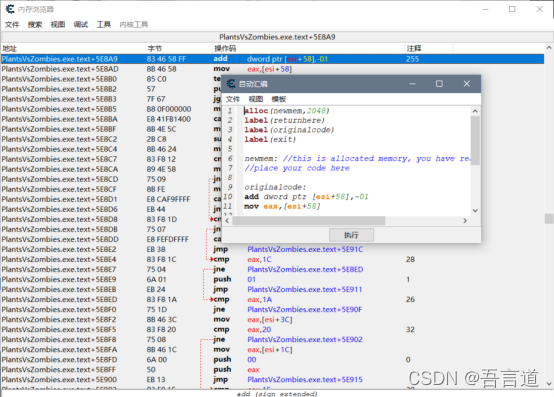Click the scroll-right arrow in the script editor
Viewport: 554px width, 397px height.
coord(465,221)
